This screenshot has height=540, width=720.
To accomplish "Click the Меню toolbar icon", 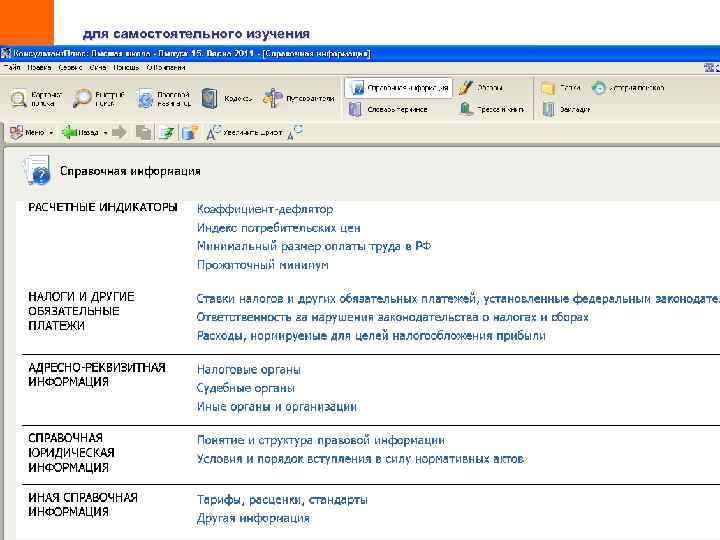I will tap(17, 132).
